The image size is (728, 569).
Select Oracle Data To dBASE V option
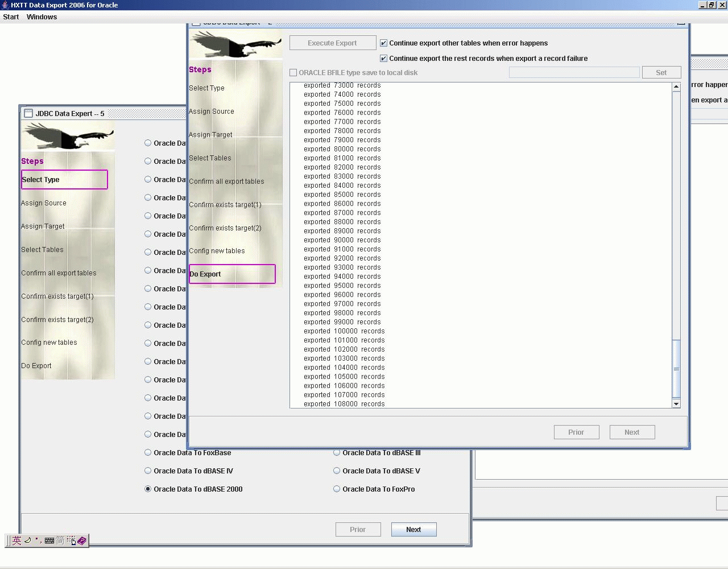tap(337, 471)
